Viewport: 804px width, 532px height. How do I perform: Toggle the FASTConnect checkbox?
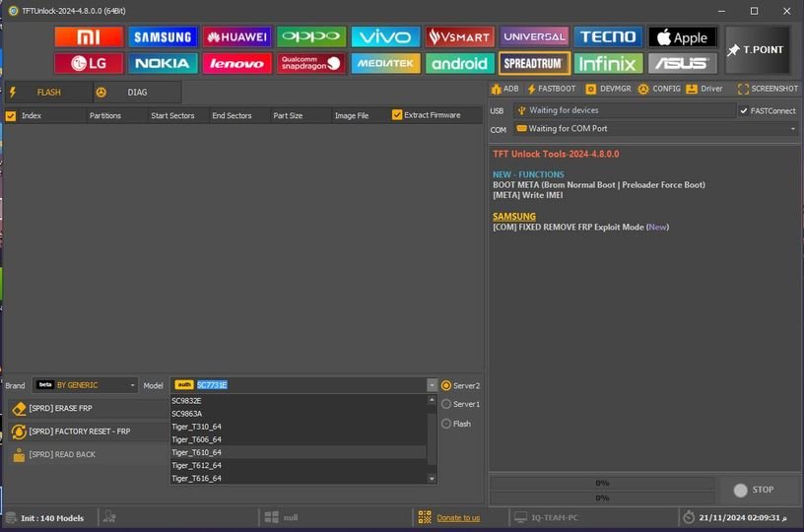point(744,110)
